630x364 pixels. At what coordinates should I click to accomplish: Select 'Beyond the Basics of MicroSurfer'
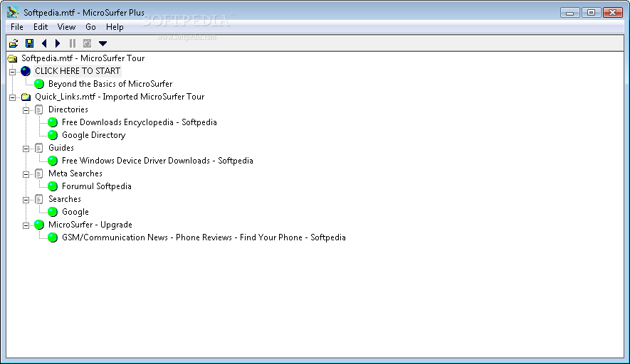(110, 84)
